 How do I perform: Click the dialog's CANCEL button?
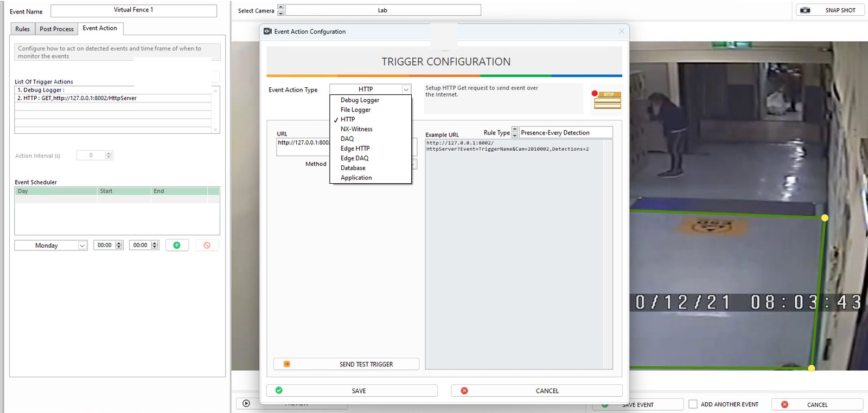tap(537, 391)
